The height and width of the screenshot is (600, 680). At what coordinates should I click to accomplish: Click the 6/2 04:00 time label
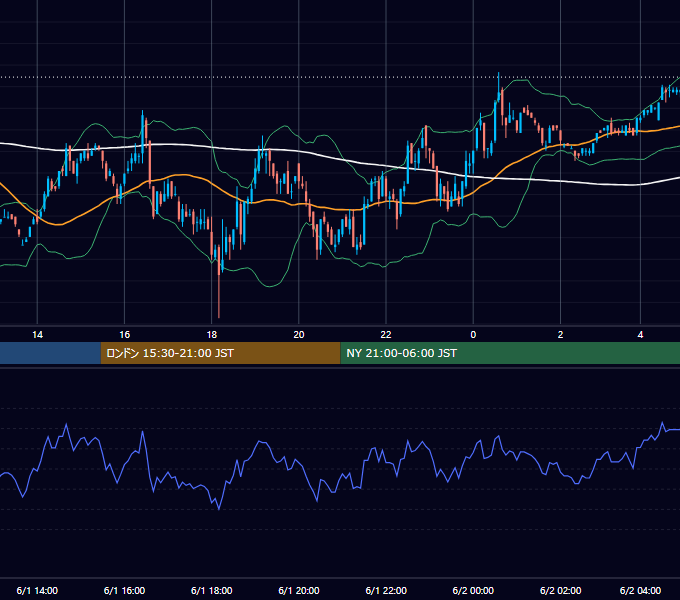[640, 590]
